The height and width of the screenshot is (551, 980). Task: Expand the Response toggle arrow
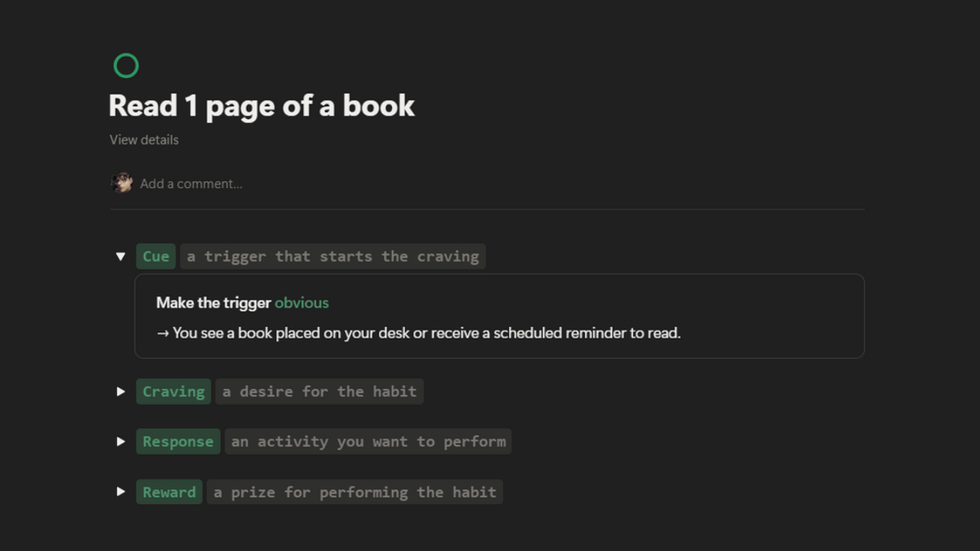coord(121,441)
